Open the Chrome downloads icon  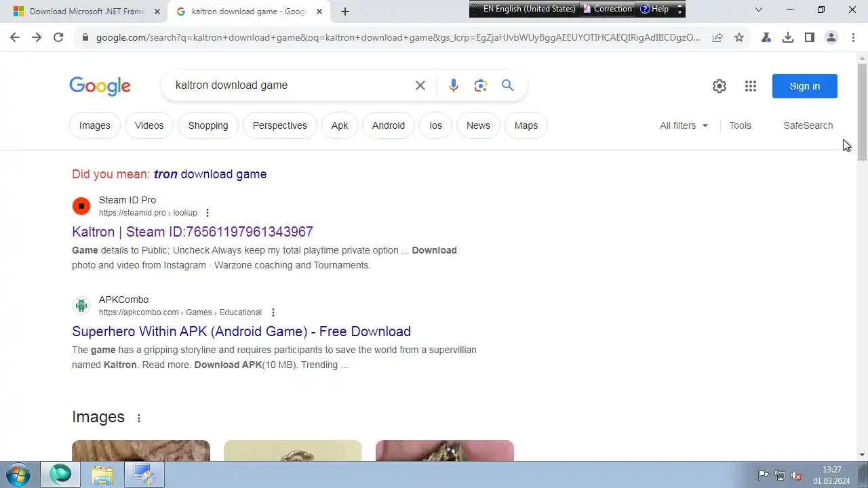point(788,37)
